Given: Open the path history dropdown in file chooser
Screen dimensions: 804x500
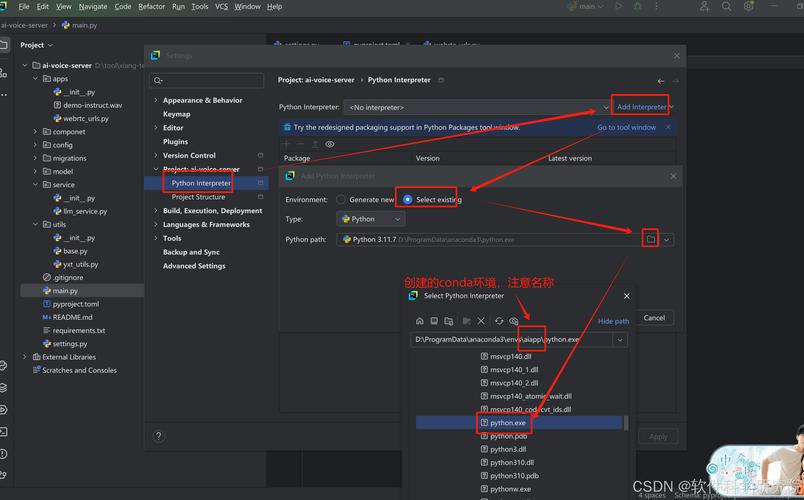Looking at the screenshot, I should pyautogui.click(x=620, y=339).
